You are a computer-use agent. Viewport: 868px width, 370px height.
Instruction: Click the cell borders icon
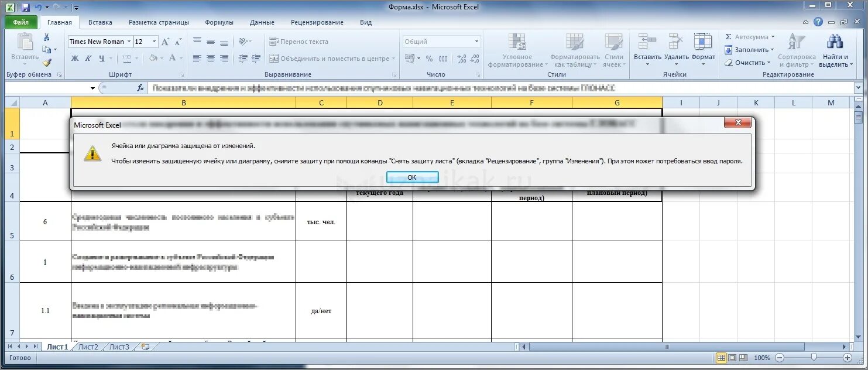pos(128,59)
